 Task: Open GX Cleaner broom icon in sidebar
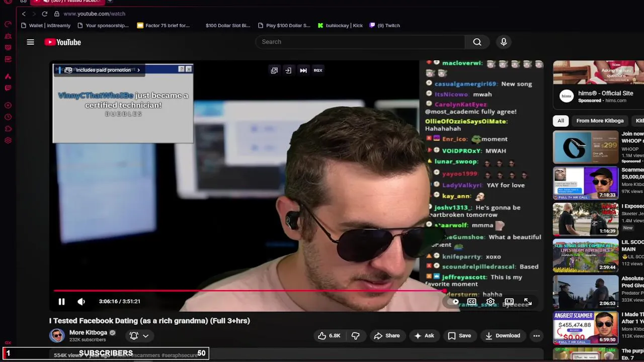[8, 36]
